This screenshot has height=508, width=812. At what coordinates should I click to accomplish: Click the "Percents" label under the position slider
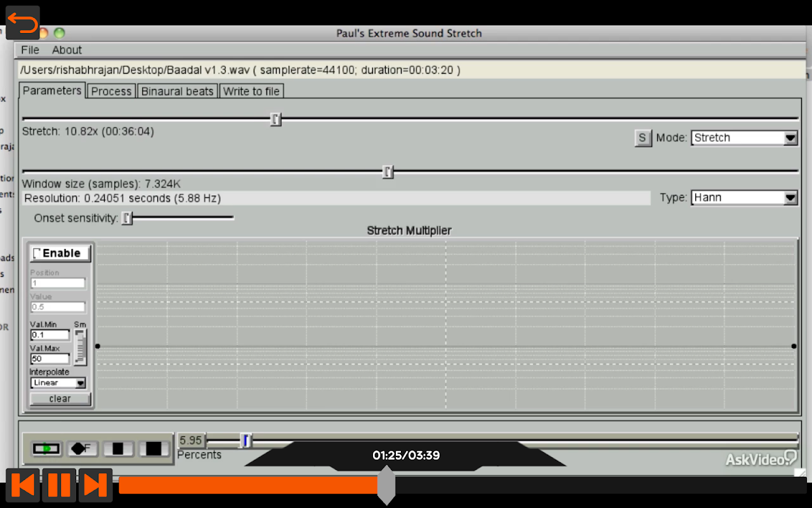(199, 455)
